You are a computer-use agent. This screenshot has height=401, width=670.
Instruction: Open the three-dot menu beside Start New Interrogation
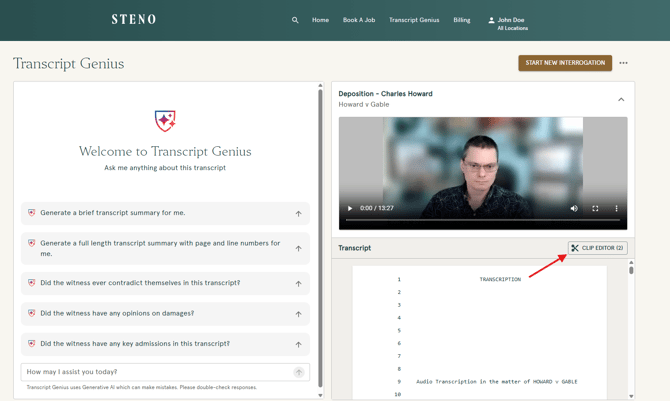point(624,63)
